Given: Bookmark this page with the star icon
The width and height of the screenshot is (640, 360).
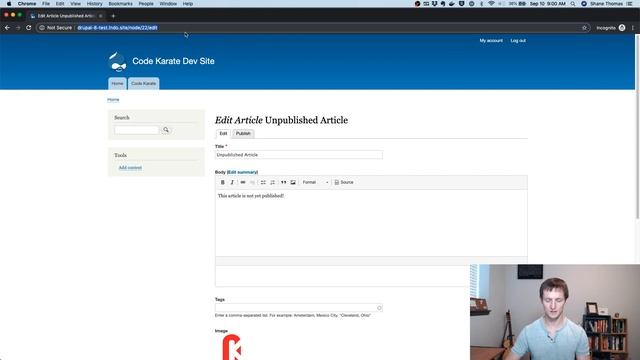Looking at the screenshot, I should 584,28.
